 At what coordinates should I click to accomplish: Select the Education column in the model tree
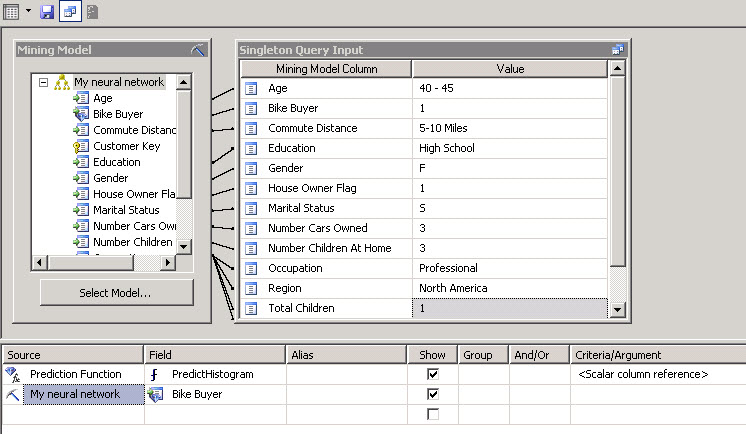click(x=116, y=162)
